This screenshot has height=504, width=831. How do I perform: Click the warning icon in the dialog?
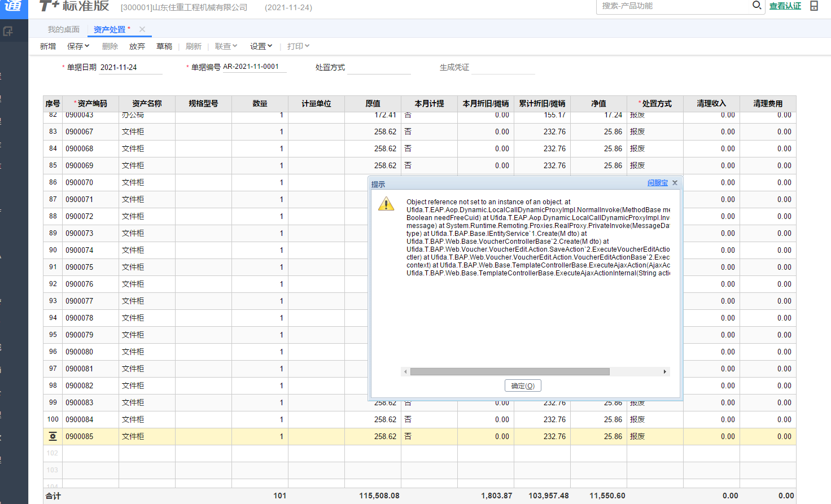[386, 204]
